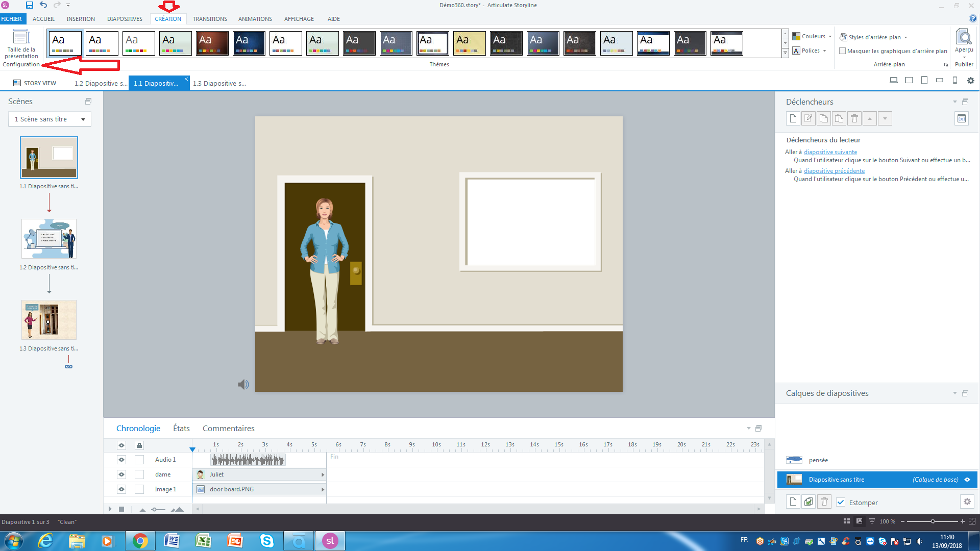
Task: Create a new trigger in Déclencheurs panel
Action: pyautogui.click(x=793, y=118)
